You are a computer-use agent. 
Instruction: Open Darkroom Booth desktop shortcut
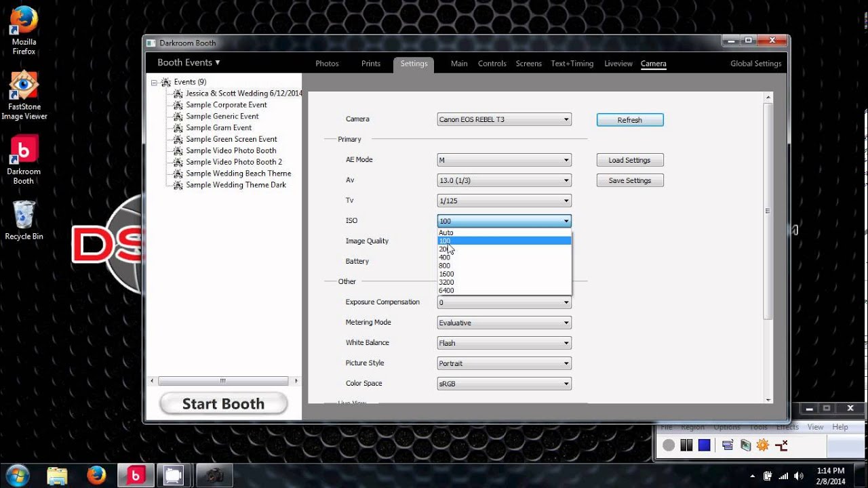(24, 160)
